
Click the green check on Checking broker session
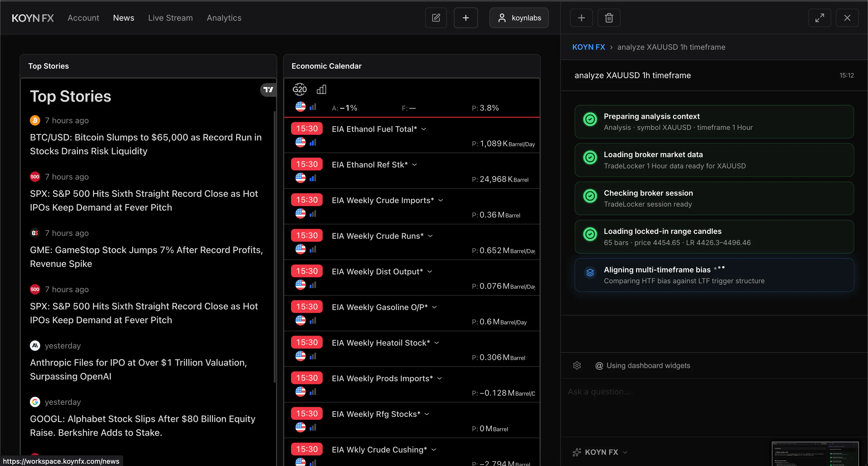tap(590, 196)
